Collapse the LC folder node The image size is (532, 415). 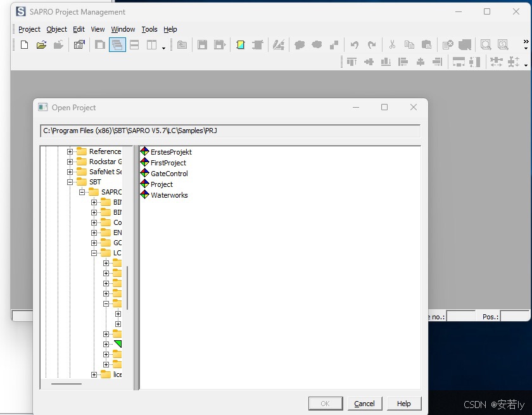[94, 253]
